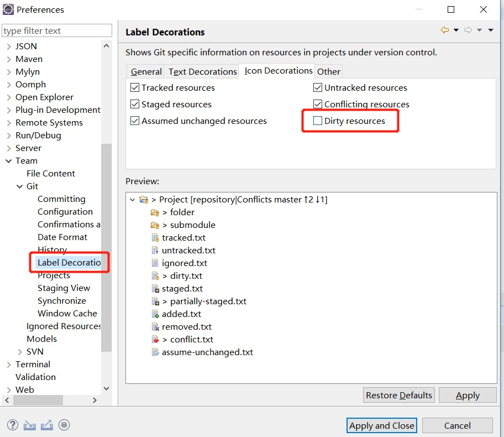Screen dimensions: 504x437
Task: Click the yellow Back arrow icon
Action: [444, 30]
